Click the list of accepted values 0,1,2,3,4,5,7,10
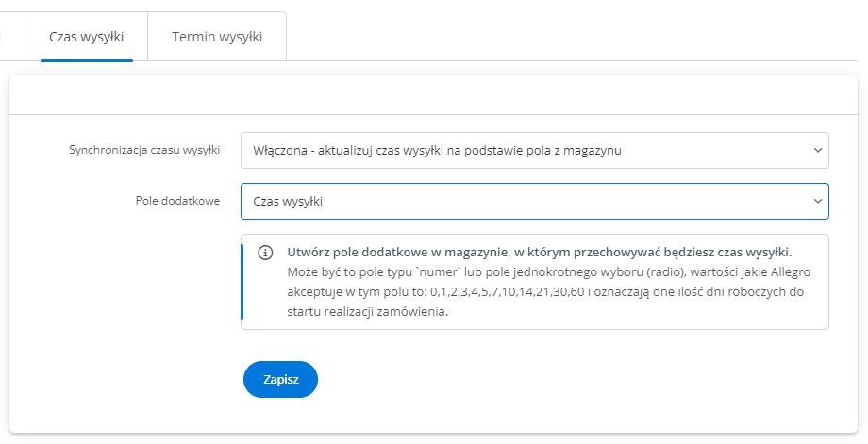Viewport: 868px width, 444px height. [507, 292]
